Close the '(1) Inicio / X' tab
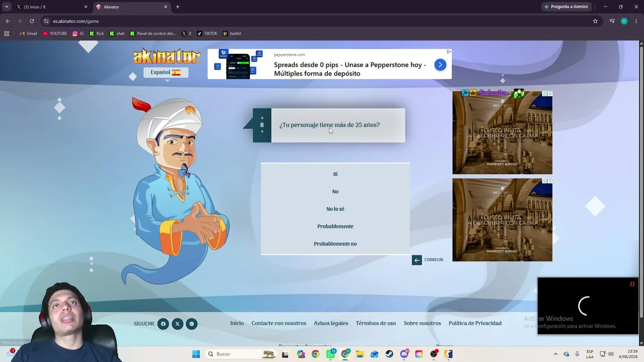This screenshot has width=644, height=362. coord(86,7)
